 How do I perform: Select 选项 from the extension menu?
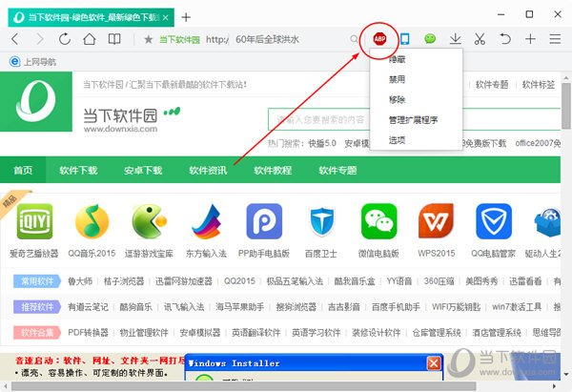click(x=397, y=140)
